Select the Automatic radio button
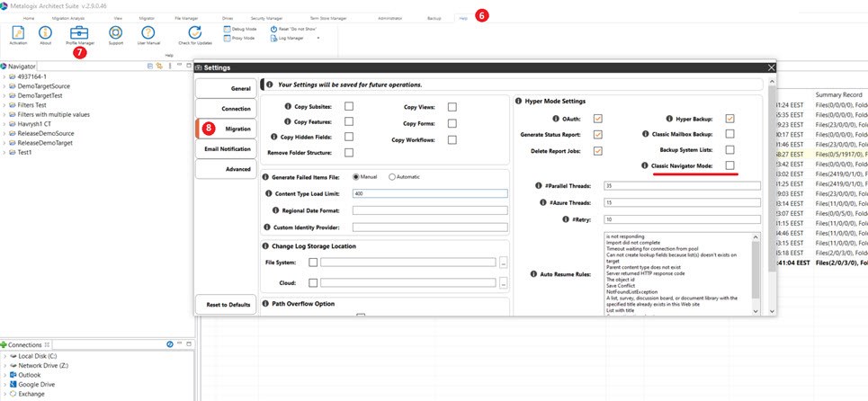The image size is (868, 401). 392,177
